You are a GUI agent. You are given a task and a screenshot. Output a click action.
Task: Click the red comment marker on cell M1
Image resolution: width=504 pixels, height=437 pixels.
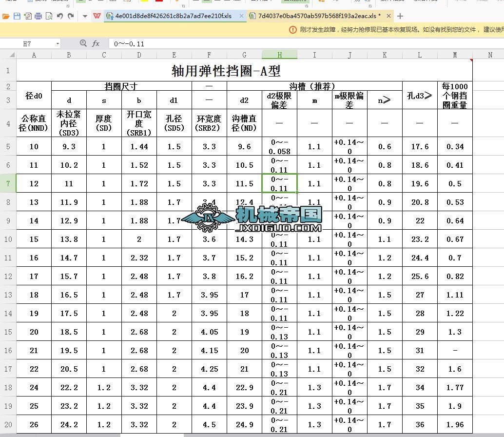[471, 60]
